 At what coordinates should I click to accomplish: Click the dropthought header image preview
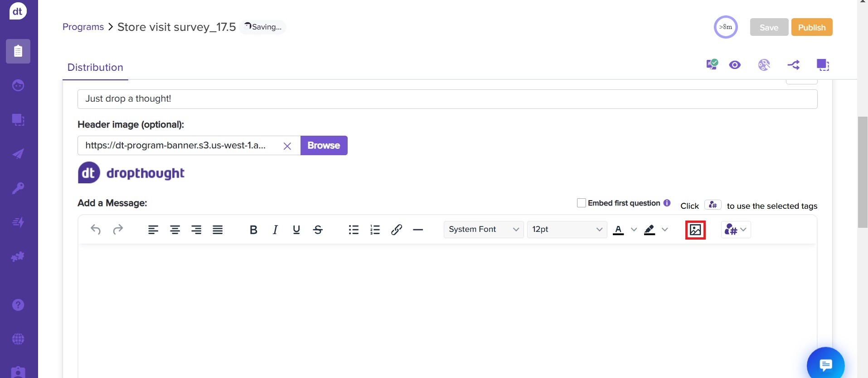click(131, 173)
